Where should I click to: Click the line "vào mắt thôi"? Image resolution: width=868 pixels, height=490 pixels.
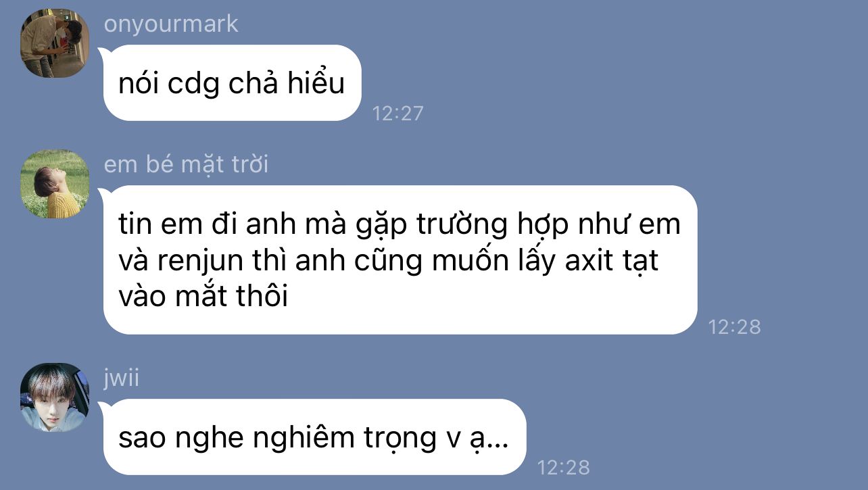(203, 297)
